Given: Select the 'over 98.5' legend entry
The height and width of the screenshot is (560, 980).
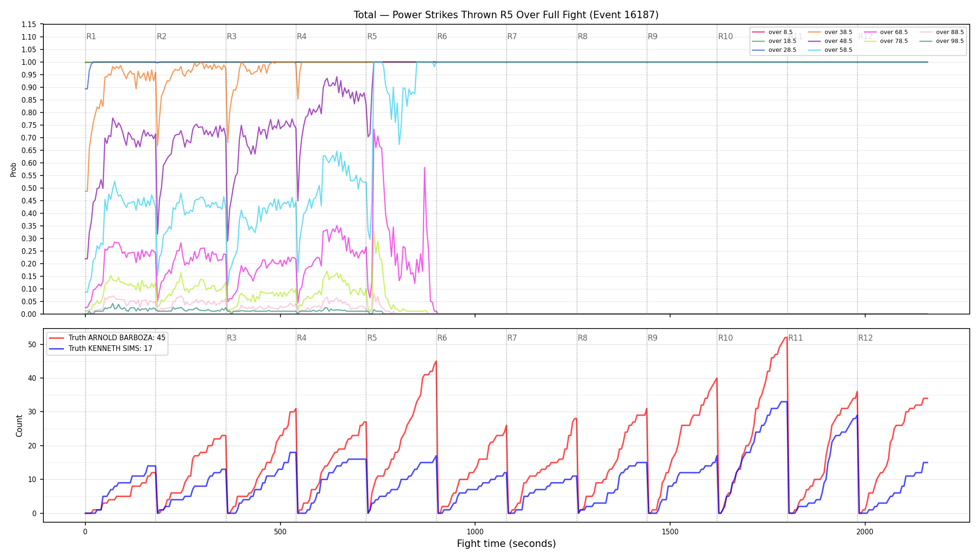Looking at the screenshot, I should click(x=942, y=41).
